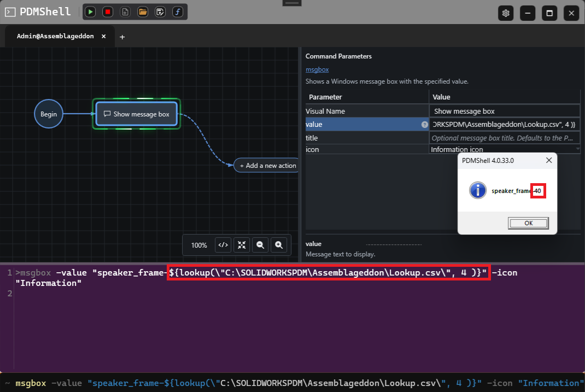The width and height of the screenshot is (585, 392).
Task: Select the 'Show message box' node
Action: pyautogui.click(x=137, y=114)
